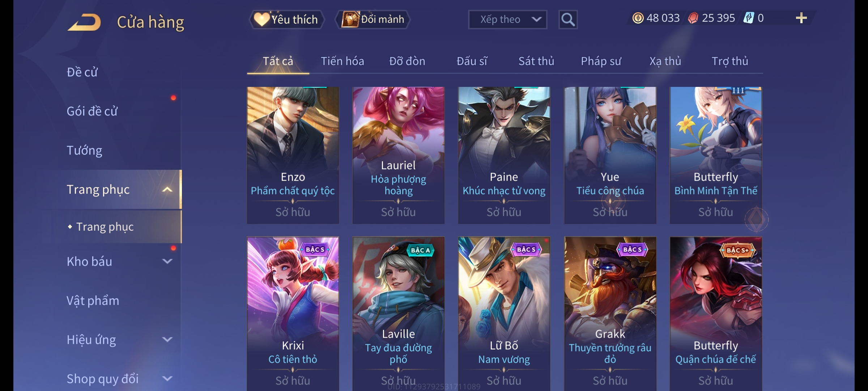Go to Tướng in the sidebar
Screen dimensions: 868x391
(84, 150)
